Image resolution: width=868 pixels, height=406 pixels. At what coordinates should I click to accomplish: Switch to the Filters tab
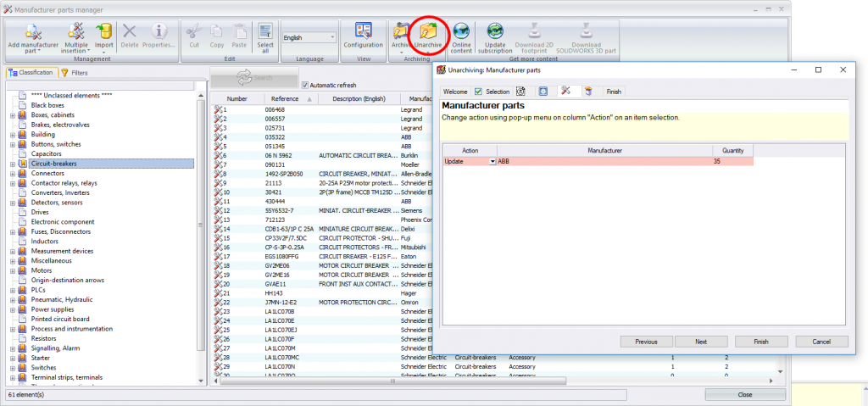tap(75, 73)
